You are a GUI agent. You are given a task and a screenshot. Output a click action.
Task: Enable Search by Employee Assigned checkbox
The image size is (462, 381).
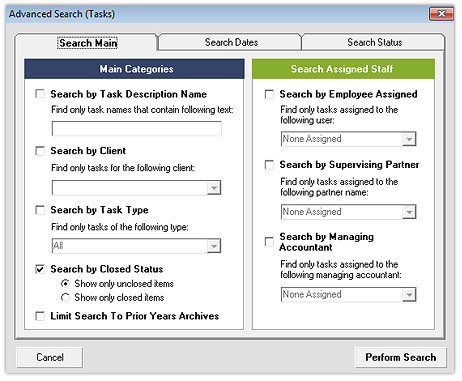click(269, 94)
